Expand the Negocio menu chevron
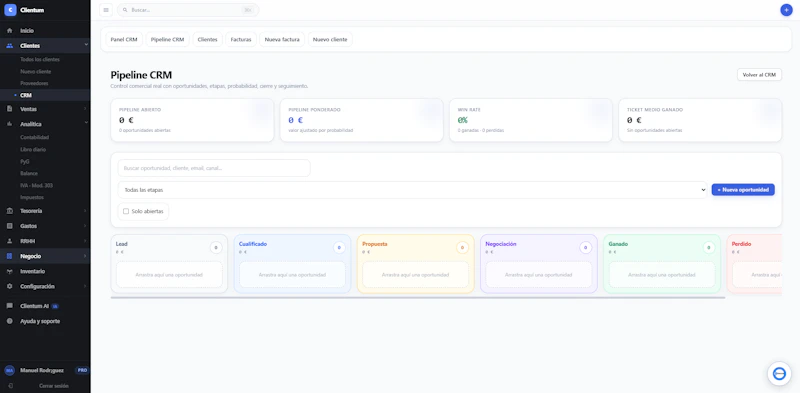The height and width of the screenshot is (393, 800). click(x=85, y=256)
